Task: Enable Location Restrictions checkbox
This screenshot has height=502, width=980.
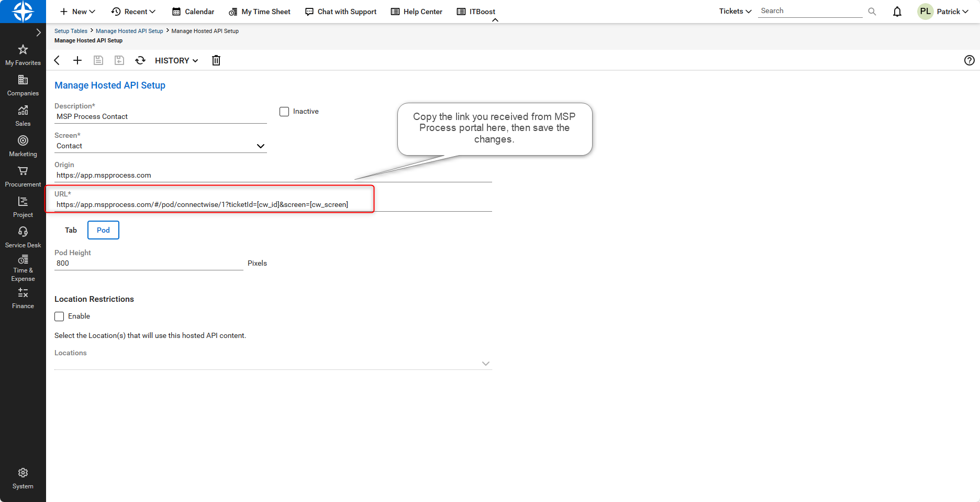Action: click(x=59, y=317)
